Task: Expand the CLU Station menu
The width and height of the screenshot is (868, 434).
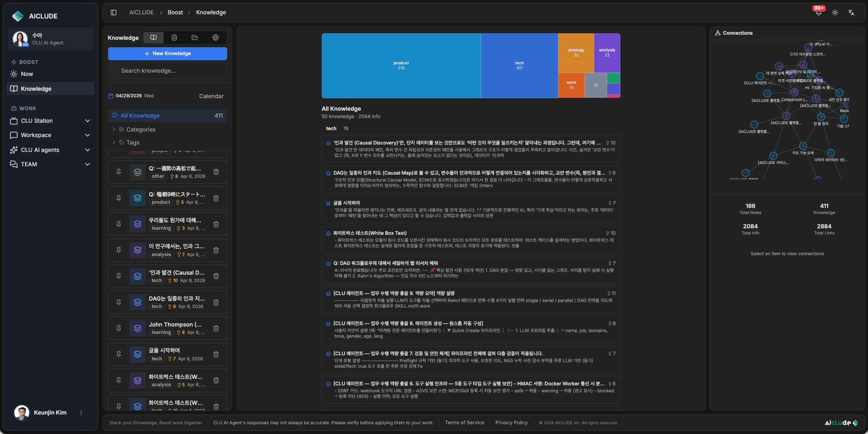Action: pos(51,121)
